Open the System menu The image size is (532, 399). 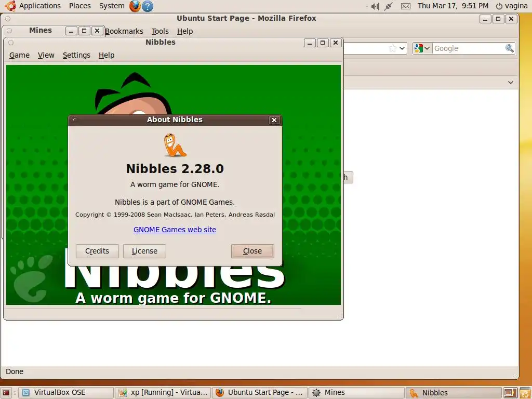point(112,6)
